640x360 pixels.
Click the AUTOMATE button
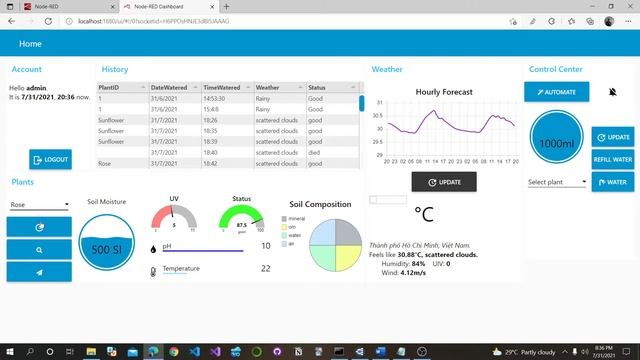pyautogui.click(x=556, y=92)
